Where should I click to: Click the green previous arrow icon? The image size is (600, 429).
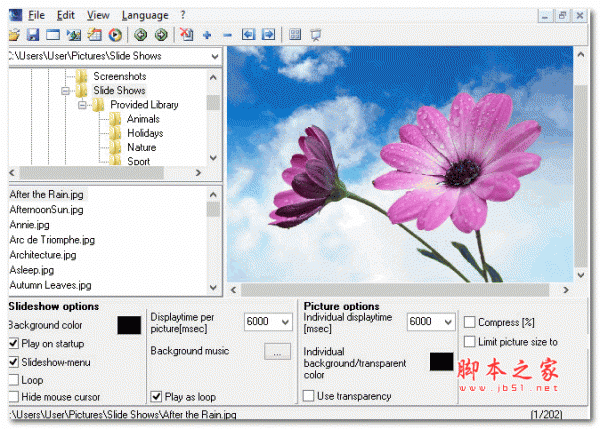[x=140, y=35]
